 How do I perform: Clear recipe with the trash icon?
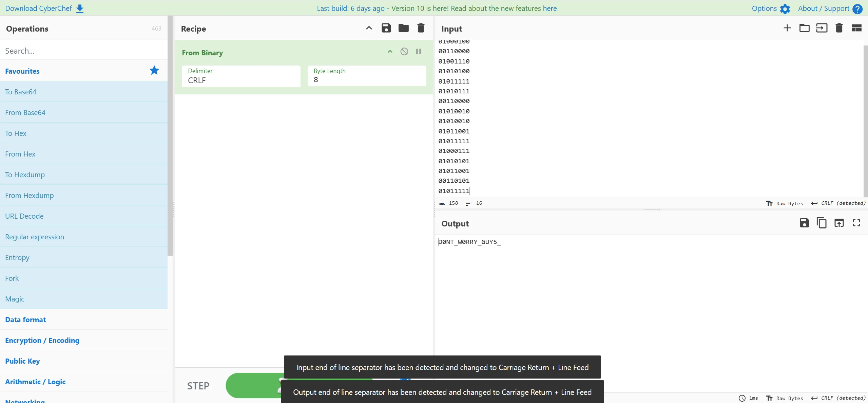click(x=421, y=28)
